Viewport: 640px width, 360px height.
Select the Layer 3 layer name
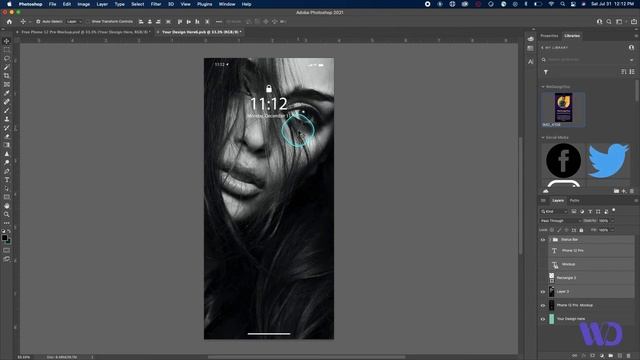point(563,292)
